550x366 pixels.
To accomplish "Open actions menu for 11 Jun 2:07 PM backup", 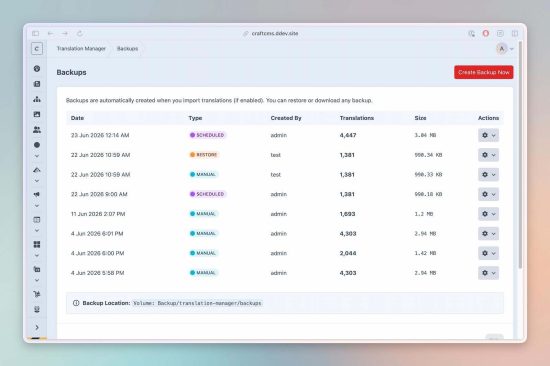I will tap(488, 214).
